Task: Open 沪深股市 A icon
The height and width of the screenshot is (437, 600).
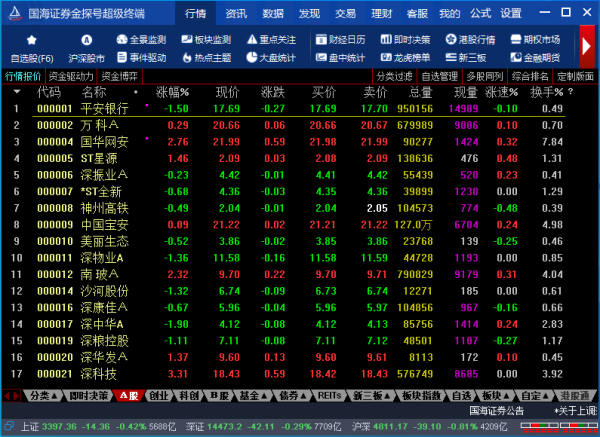Action: click(86, 40)
